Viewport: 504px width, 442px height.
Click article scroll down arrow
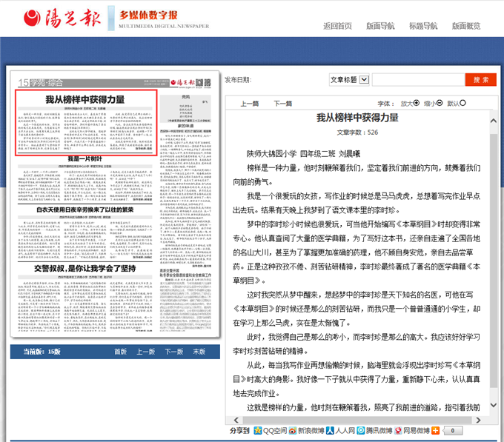494,405
